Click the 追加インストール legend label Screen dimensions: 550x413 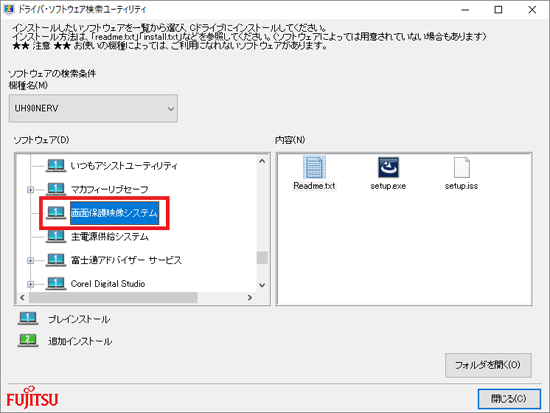click(80, 341)
